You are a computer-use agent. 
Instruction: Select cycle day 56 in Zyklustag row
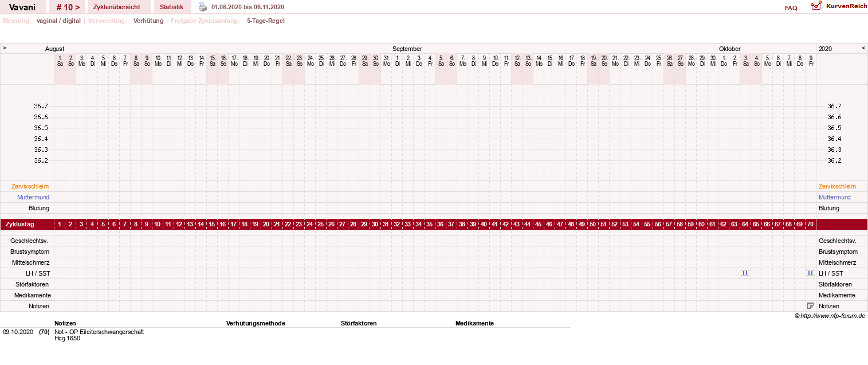click(658, 224)
